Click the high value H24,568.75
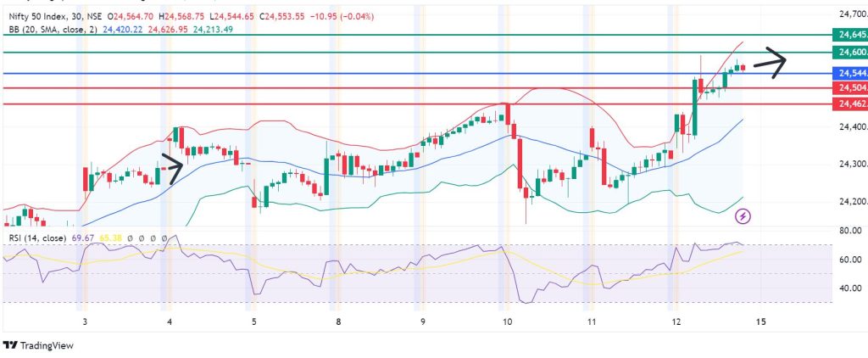 [x=183, y=17]
